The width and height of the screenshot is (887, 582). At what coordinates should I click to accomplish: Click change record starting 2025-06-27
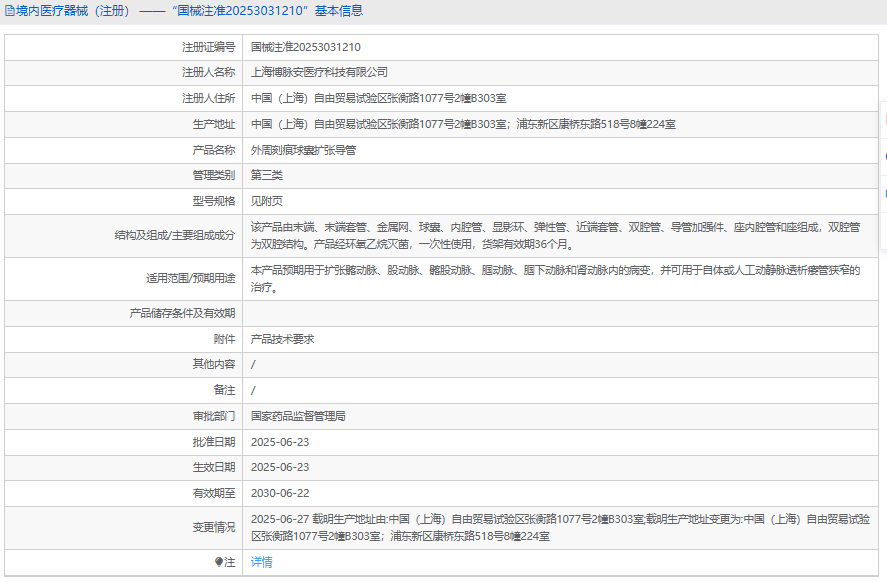(x=560, y=528)
